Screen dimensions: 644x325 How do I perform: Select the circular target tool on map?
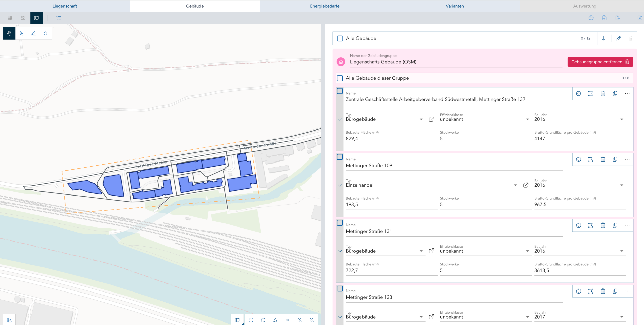[46, 33]
